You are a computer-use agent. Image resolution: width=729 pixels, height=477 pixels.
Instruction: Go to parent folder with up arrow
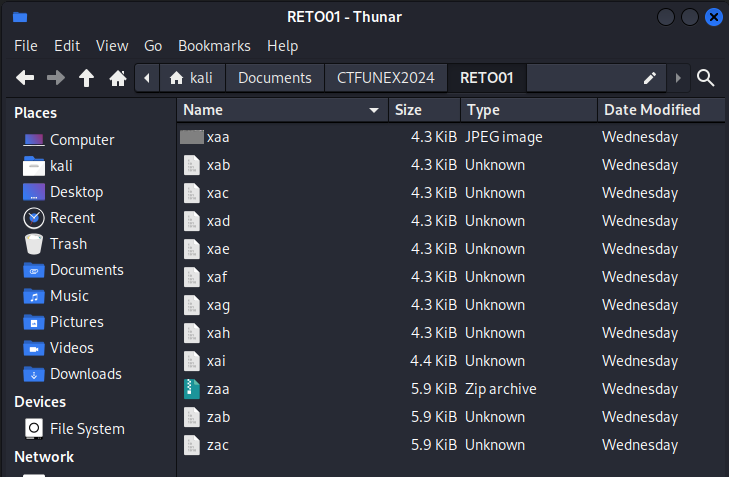[x=86, y=78]
